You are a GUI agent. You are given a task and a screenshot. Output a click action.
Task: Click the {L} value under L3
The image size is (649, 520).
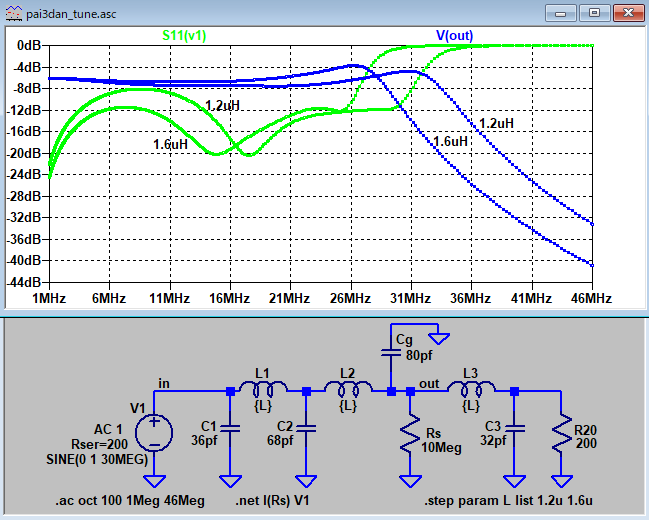471,405
